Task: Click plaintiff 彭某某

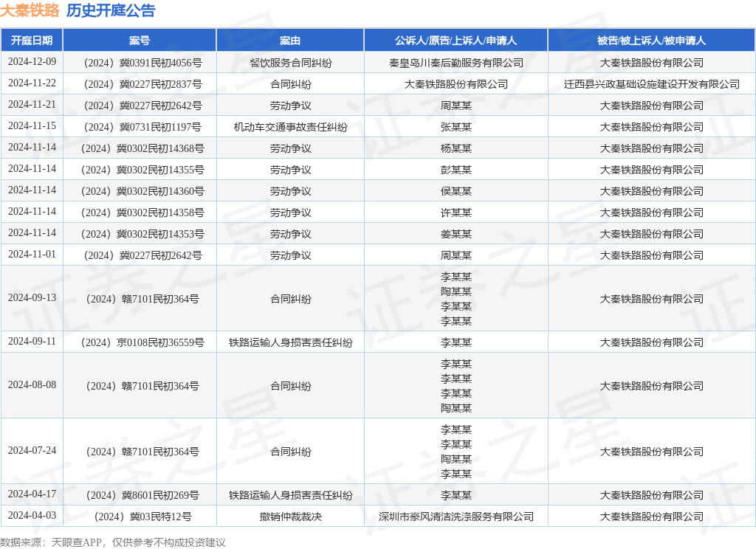Action: click(x=456, y=170)
